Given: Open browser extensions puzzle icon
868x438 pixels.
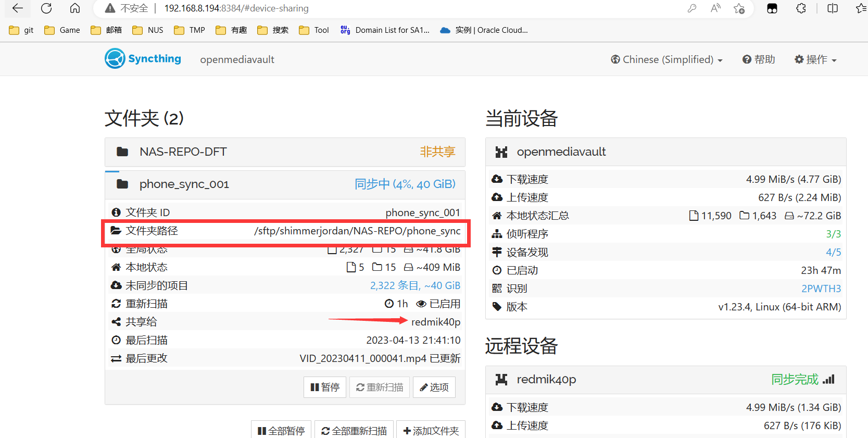Looking at the screenshot, I should (801, 8).
